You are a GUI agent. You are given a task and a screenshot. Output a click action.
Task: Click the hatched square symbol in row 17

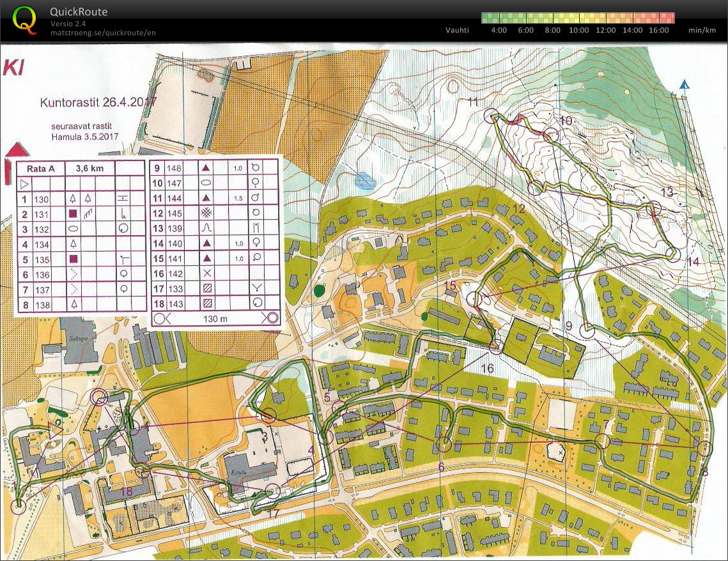206,289
